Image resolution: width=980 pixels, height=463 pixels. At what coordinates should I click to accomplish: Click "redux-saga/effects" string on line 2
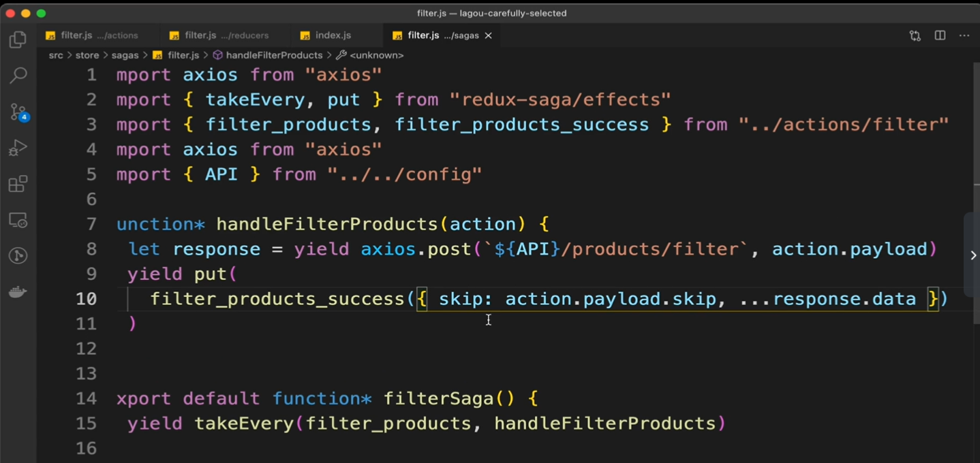[x=560, y=100]
